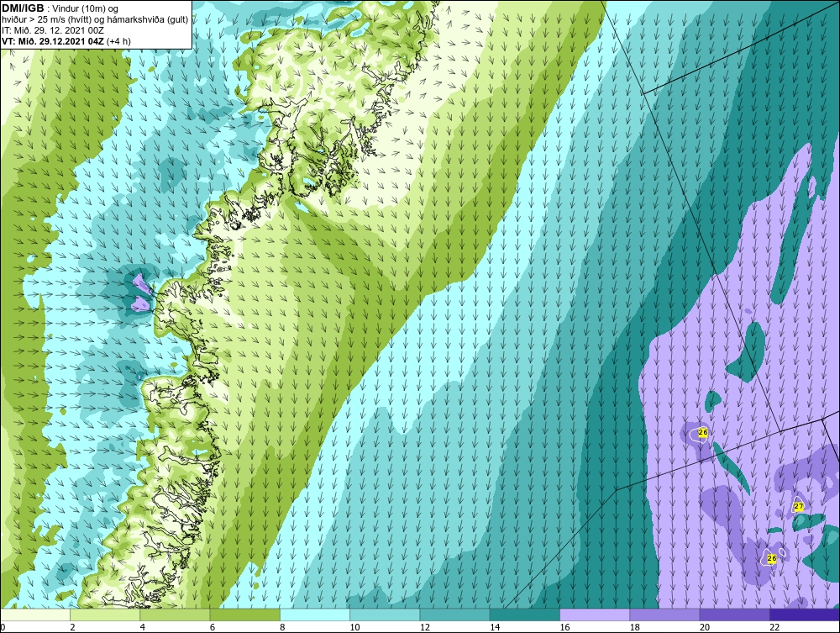840x633 pixels.
Task: Choose the 14–16 m/s dark teal legend swatch
Action: [524, 615]
